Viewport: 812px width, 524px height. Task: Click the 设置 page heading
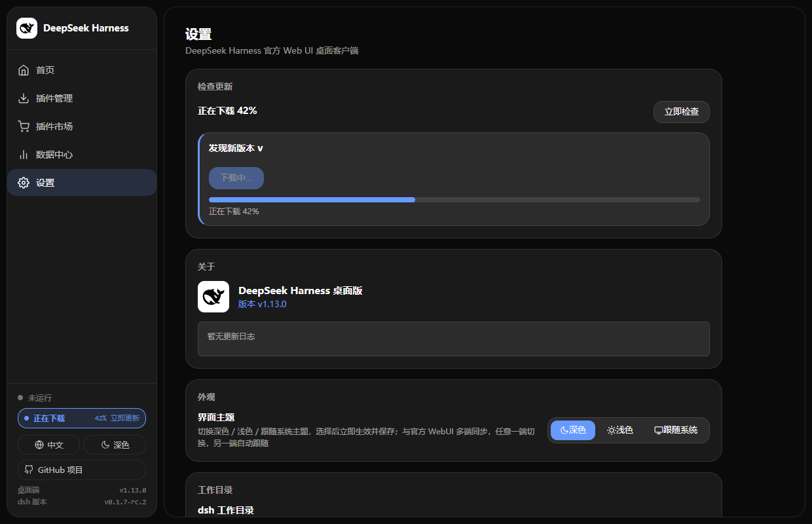(198, 35)
